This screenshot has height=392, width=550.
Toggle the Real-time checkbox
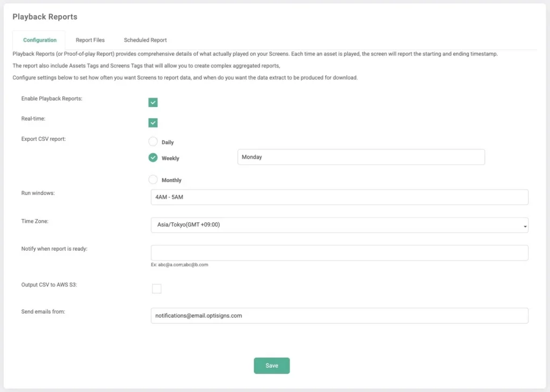[153, 122]
